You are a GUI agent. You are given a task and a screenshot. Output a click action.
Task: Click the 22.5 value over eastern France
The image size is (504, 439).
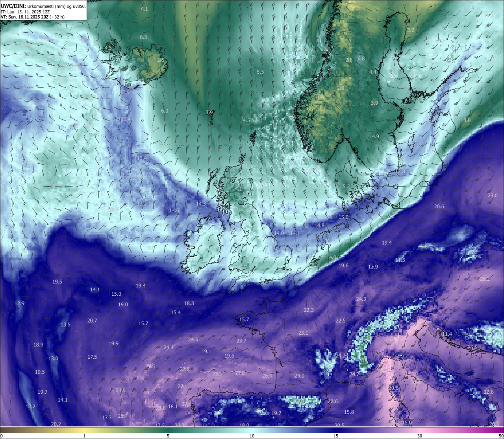(341, 320)
